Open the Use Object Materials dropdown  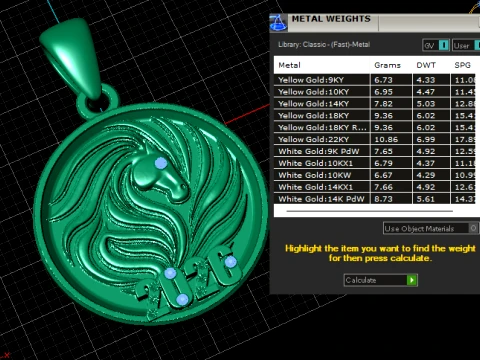point(431,228)
